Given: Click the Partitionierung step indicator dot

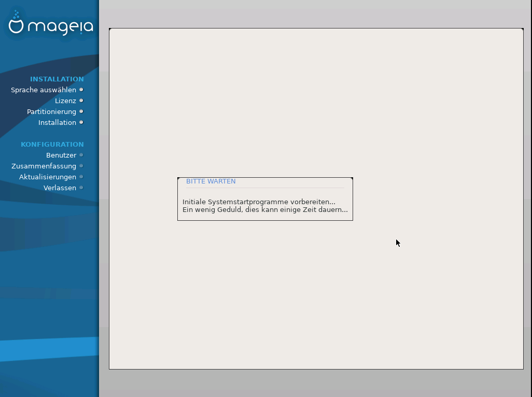Looking at the screenshot, I should click(x=81, y=111).
